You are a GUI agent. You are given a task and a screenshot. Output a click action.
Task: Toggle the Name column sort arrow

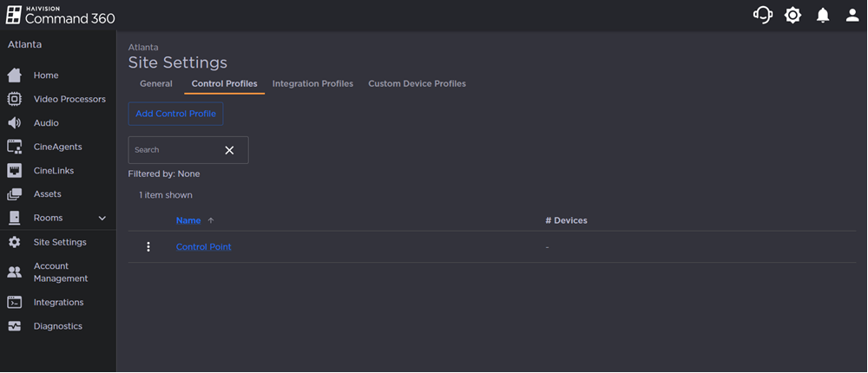click(210, 220)
